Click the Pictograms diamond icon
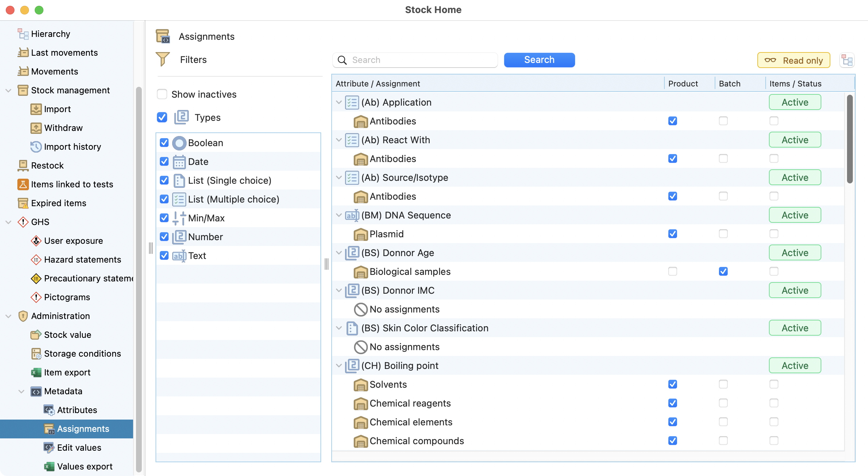 (x=36, y=297)
